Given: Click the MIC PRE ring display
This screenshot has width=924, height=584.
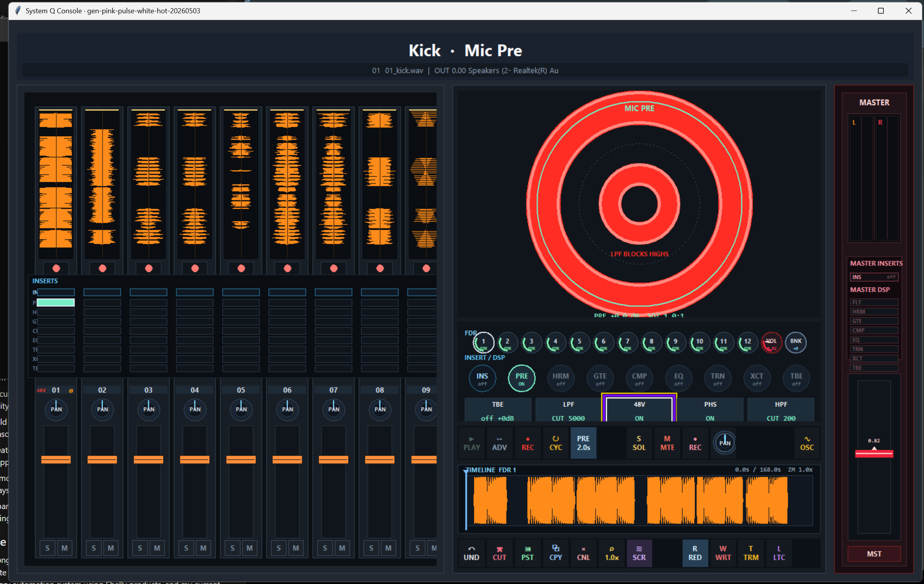Looking at the screenshot, I should [639, 203].
